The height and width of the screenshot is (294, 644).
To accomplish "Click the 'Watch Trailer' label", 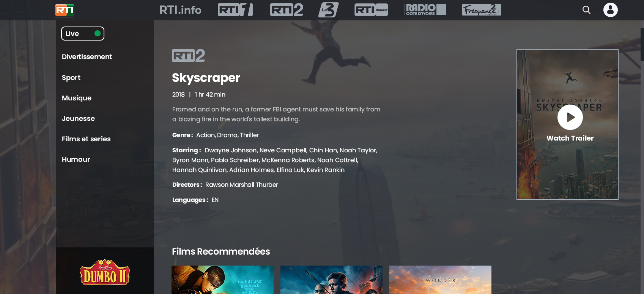I will click(x=570, y=138).
